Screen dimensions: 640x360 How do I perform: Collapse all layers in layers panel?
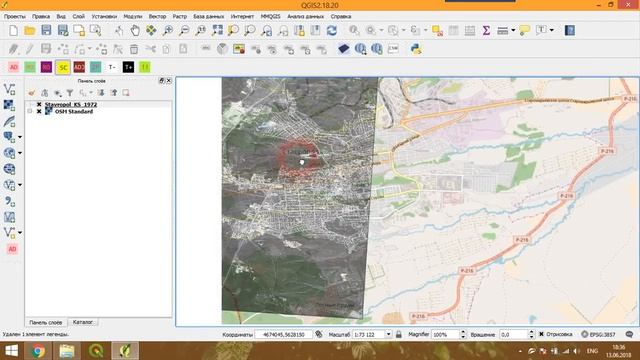pyautogui.click(x=114, y=93)
